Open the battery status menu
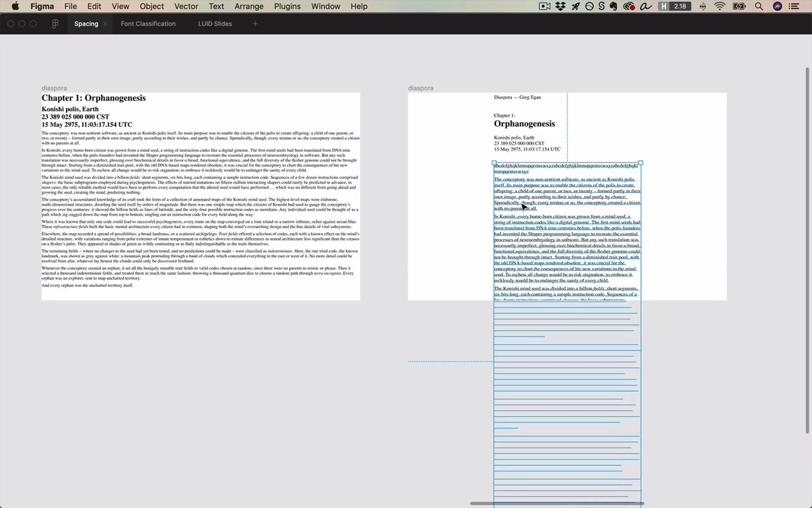Screen dimensions: 812x508 [739, 6]
